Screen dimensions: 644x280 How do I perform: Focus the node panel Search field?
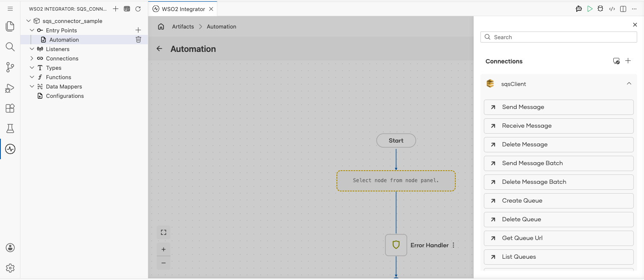pyautogui.click(x=559, y=37)
